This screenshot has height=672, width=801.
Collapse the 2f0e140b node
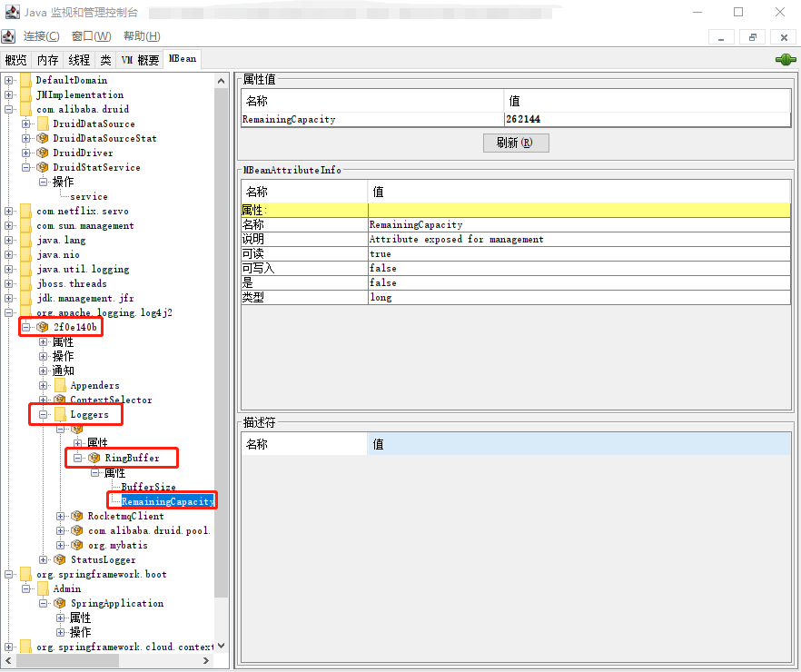point(25,327)
